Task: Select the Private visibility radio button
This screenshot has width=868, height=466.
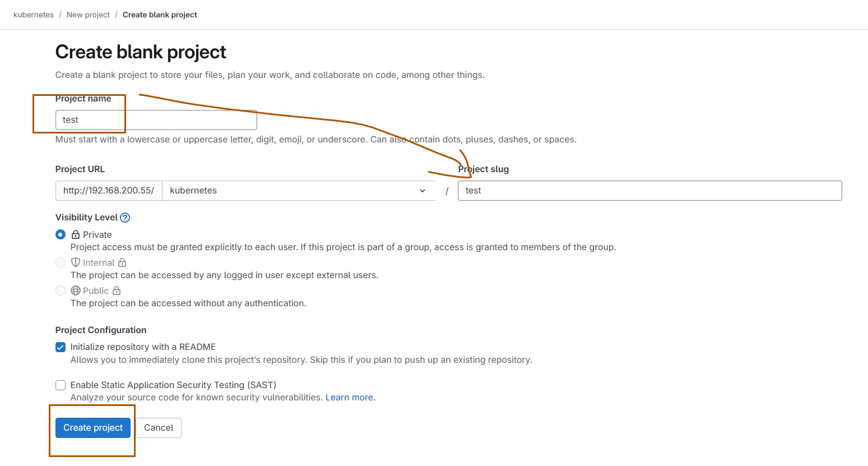Action: 61,234
